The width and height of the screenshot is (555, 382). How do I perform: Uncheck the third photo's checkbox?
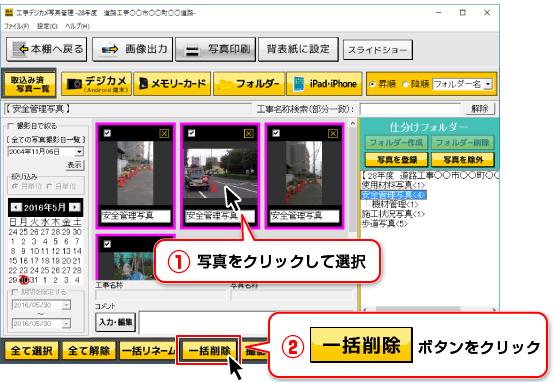(x=276, y=133)
